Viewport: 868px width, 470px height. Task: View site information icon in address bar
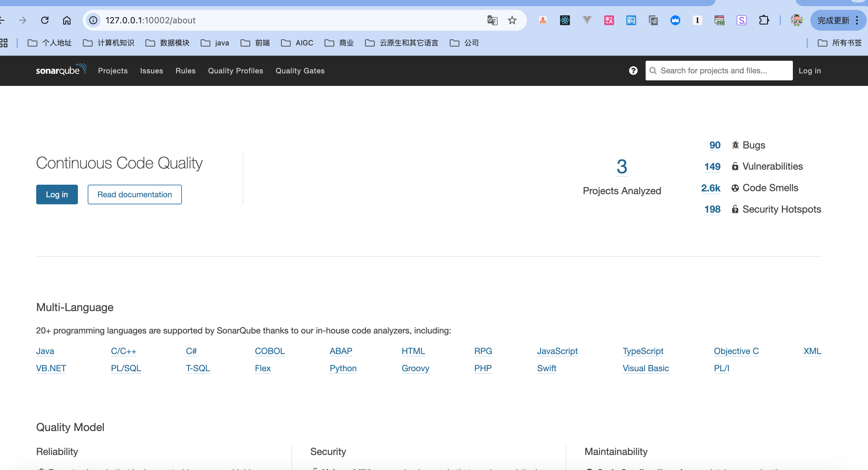click(93, 20)
